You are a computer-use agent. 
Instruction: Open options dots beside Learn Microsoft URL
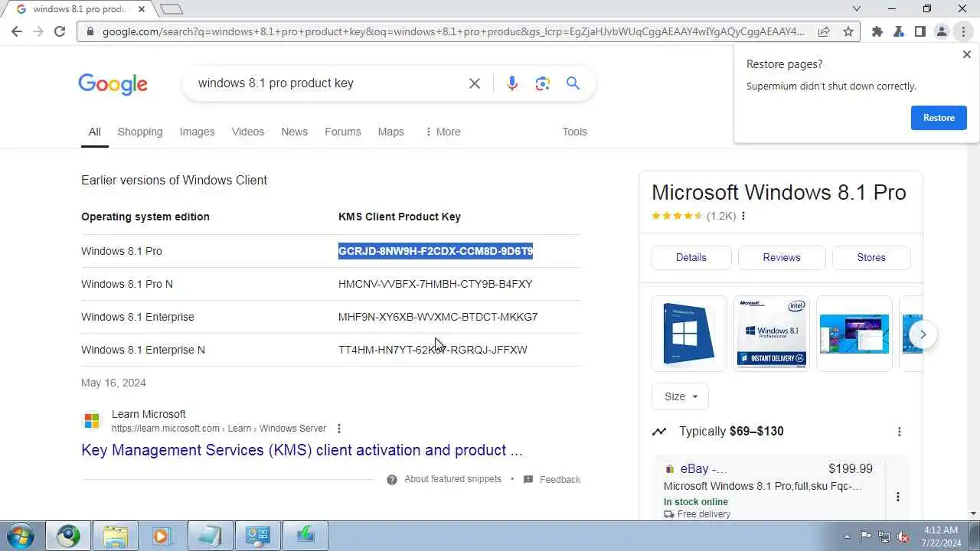pos(339,429)
